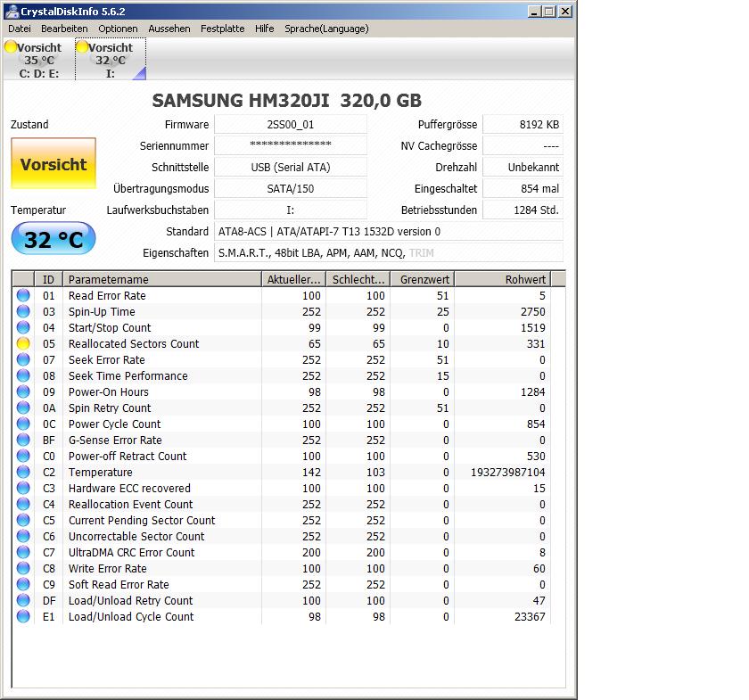Click status orb for Uncorrectable Sector Count

point(23,536)
